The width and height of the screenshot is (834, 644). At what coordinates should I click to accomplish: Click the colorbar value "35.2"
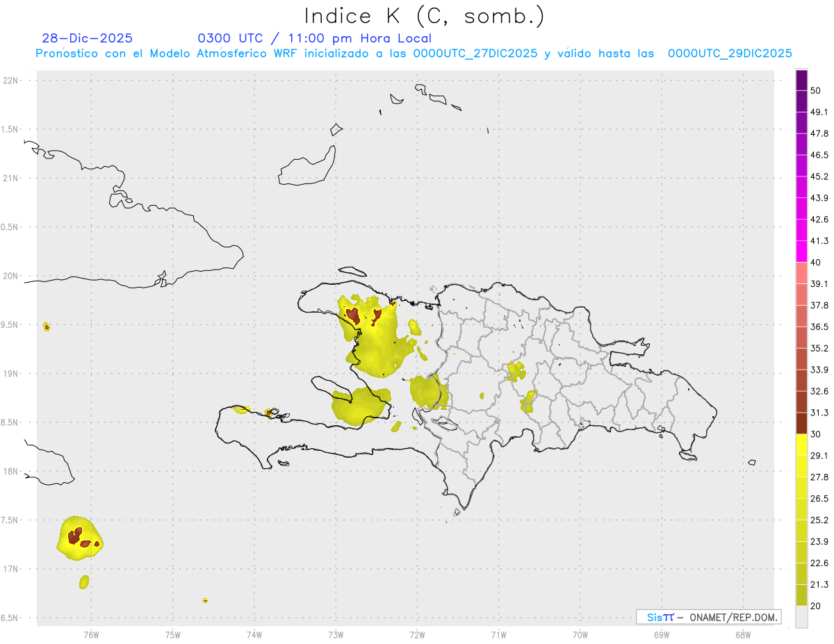tap(819, 348)
